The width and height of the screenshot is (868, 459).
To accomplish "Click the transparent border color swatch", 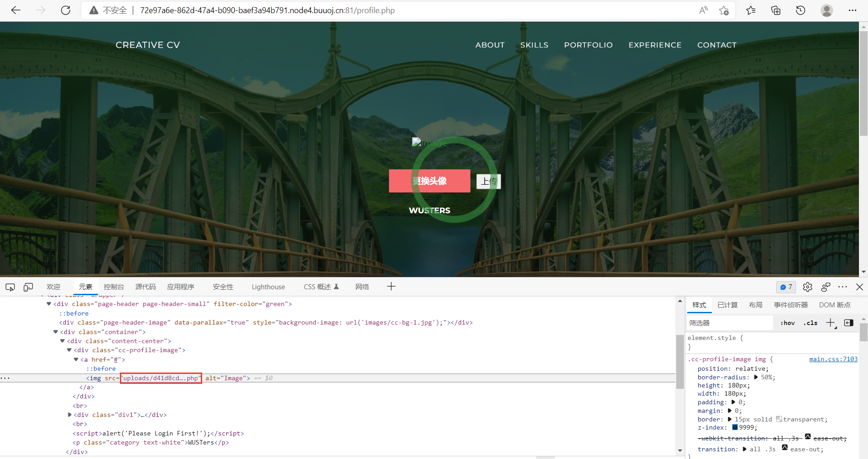I will (779, 419).
